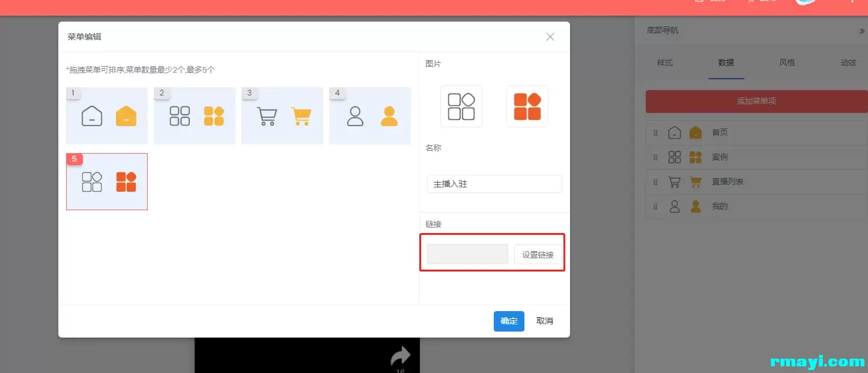The image size is (868, 373).
Task: Grab the drag handle of 首页 row
Action: pos(655,132)
